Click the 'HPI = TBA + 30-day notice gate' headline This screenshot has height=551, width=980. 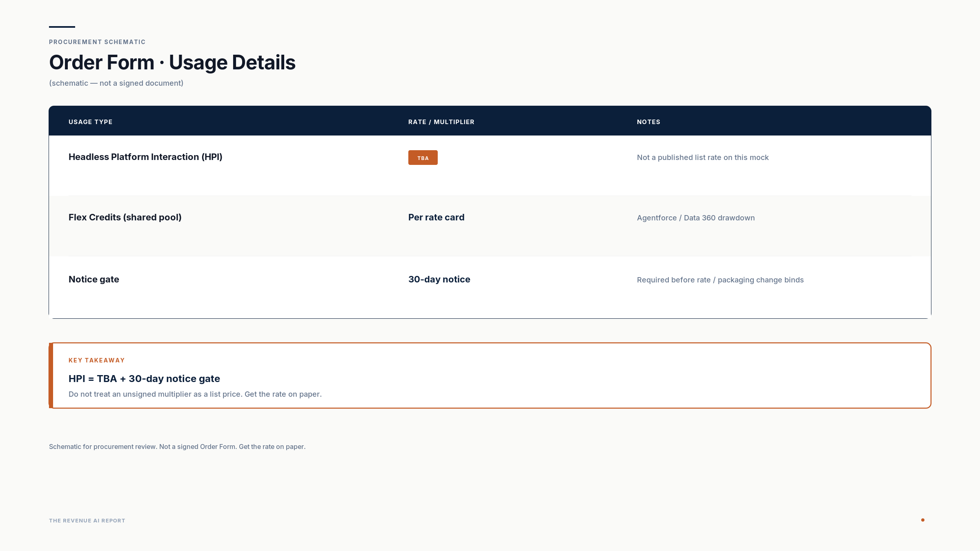[144, 379]
